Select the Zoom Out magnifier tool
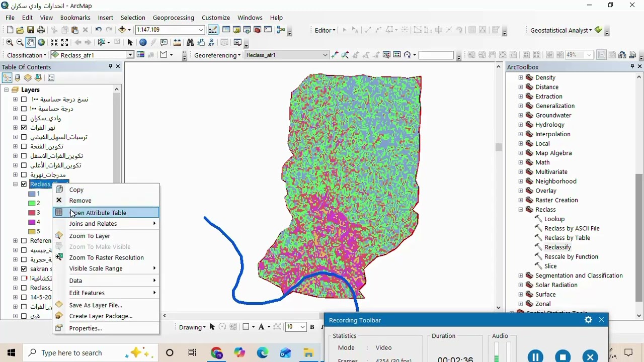Image resolution: width=644 pixels, height=362 pixels. coord(20,42)
